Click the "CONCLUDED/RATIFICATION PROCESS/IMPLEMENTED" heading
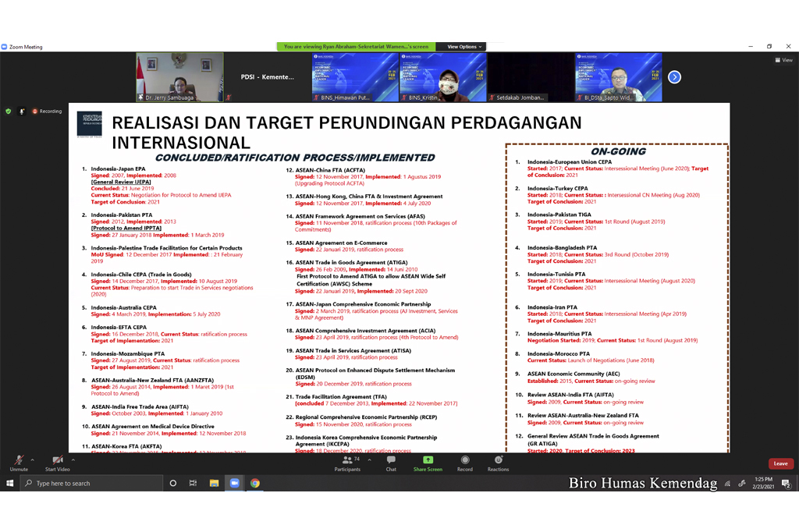Screen dimensions: 799x532 [295, 158]
